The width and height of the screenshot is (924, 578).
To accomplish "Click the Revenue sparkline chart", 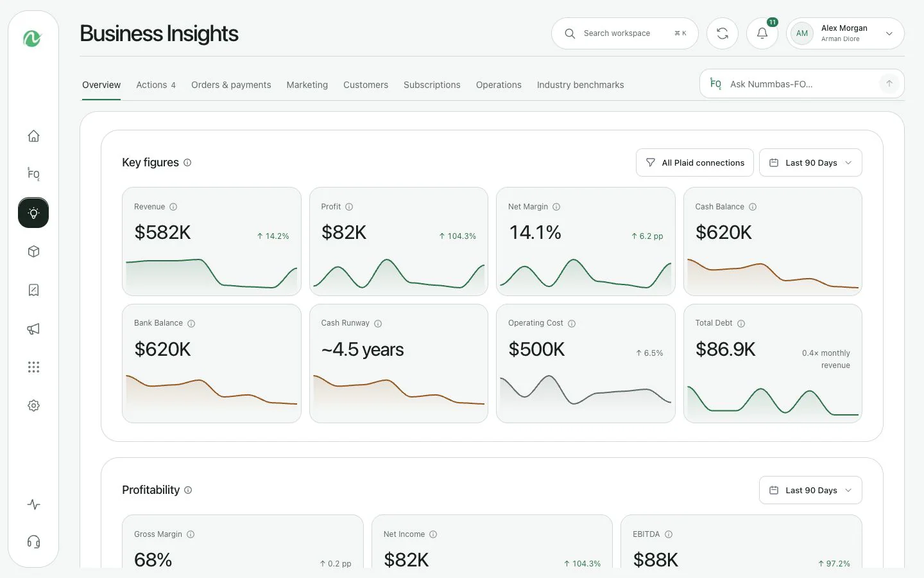I will (x=212, y=274).
